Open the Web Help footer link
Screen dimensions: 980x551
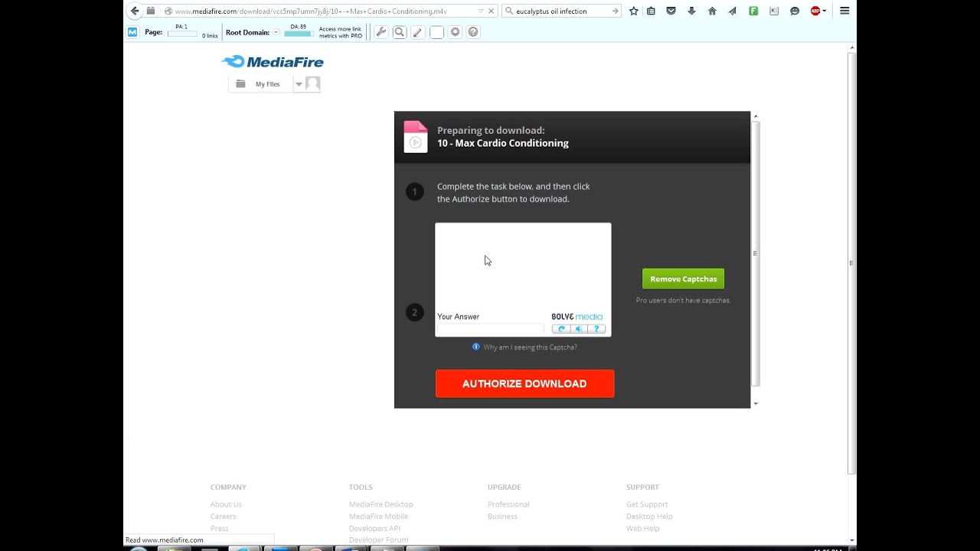click(642, 529)
